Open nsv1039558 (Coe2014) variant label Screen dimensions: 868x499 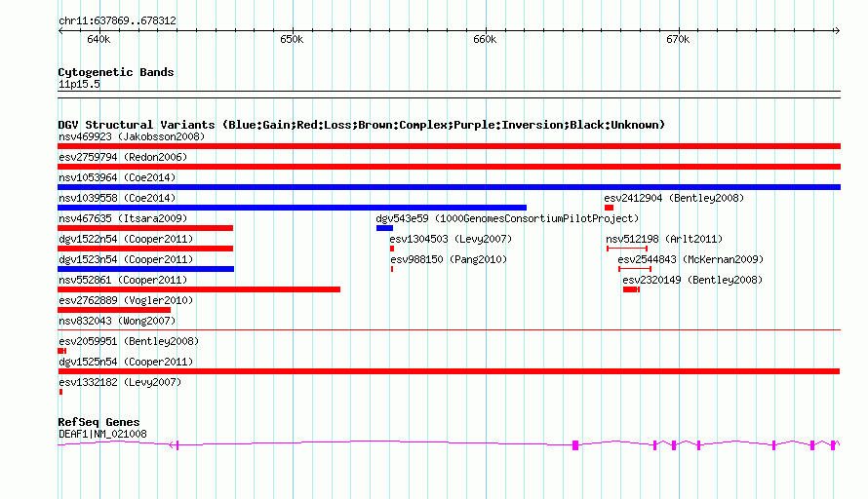click(x=117, y=198)
